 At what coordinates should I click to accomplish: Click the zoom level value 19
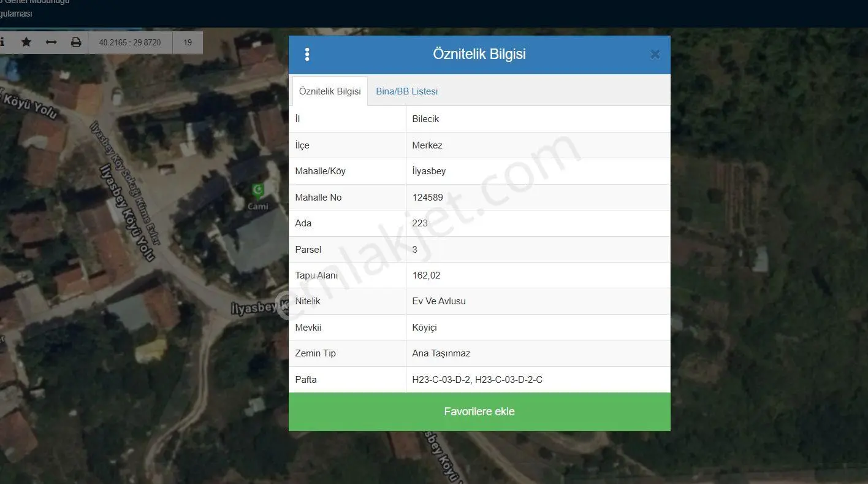[x=188, y=43]
